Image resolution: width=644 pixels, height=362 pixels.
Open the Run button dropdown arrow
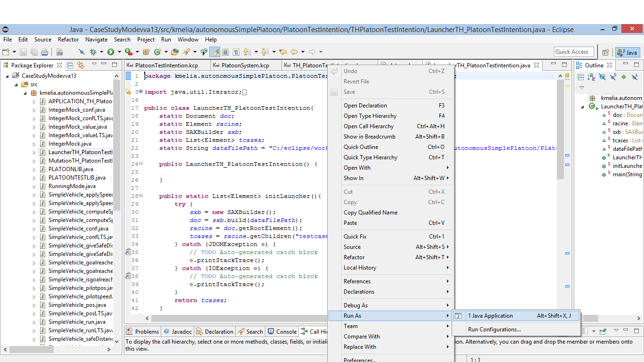119,52
